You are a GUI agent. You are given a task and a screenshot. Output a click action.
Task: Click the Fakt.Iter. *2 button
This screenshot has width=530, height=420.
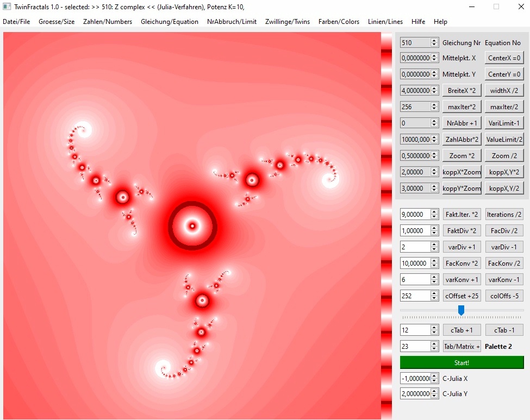click(462, 214)
